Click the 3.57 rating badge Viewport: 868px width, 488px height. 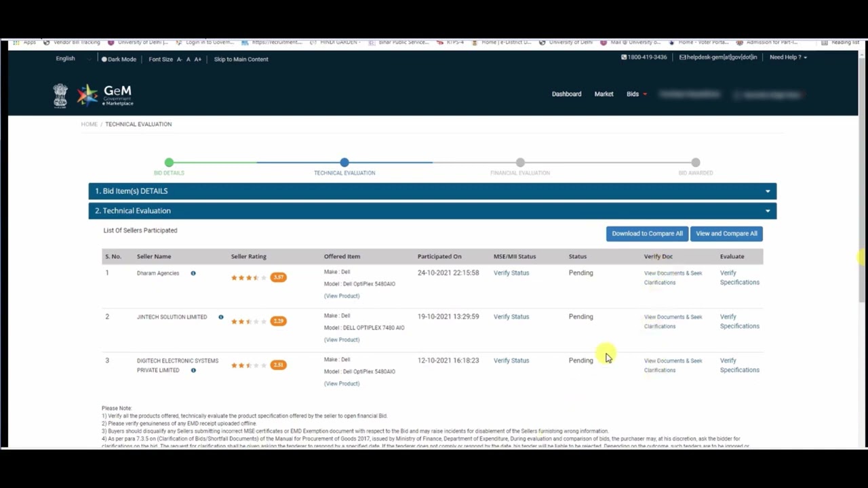(x=279, y=277)
